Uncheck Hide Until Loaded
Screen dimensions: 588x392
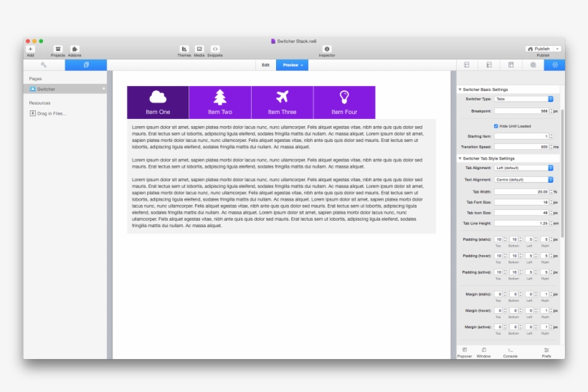[496, 125]
